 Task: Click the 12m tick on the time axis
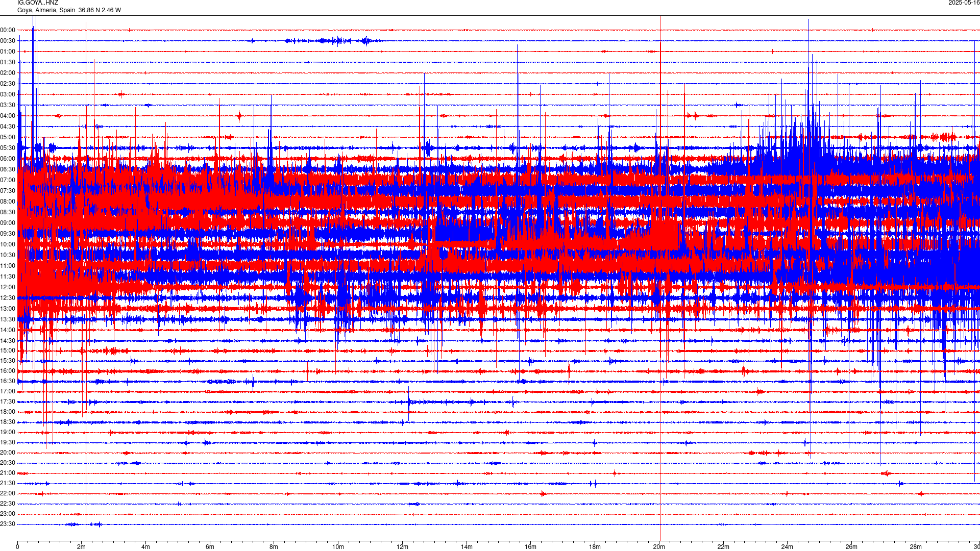pyautogui.click(x=402, y=547)
